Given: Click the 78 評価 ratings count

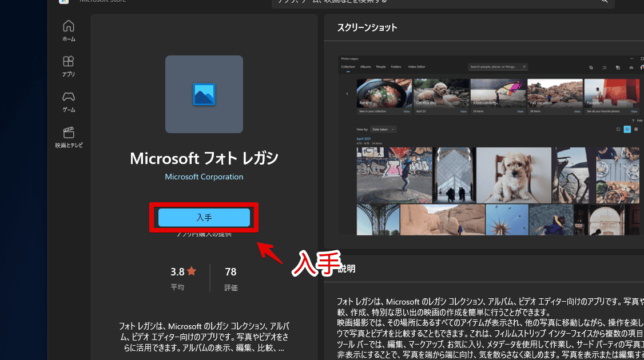Looking at the screenshot, I should (231, 279).
